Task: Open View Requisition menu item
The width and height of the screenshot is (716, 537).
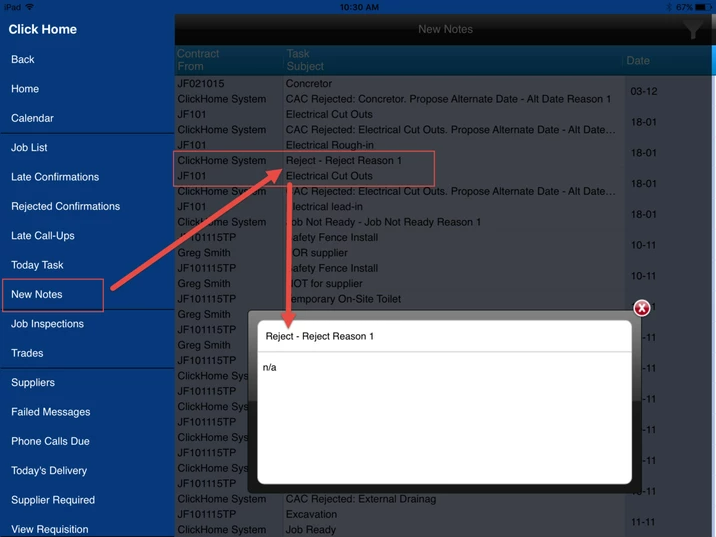Action: click(x=50, y=529)
